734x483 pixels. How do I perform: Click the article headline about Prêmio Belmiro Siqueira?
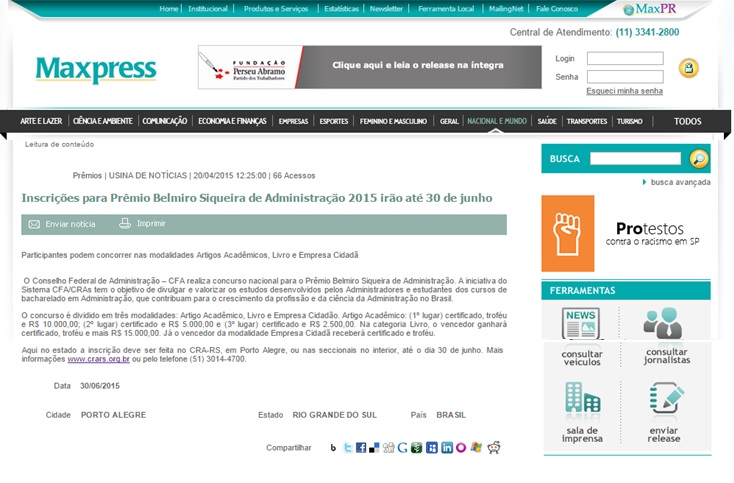257,198
